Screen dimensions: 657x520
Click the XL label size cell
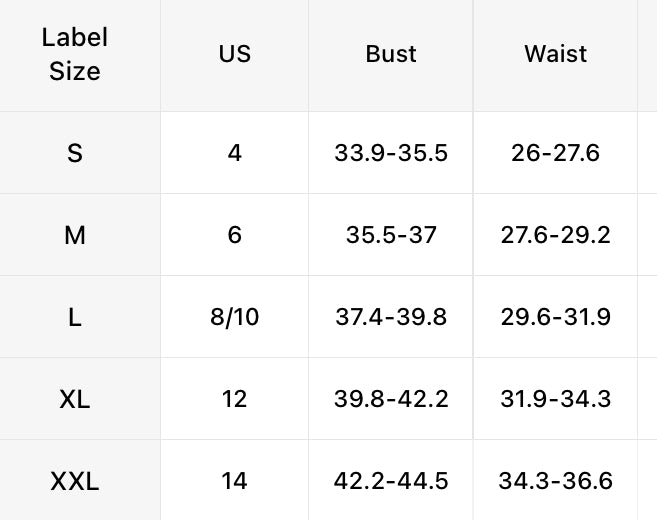tap(75, 399)
